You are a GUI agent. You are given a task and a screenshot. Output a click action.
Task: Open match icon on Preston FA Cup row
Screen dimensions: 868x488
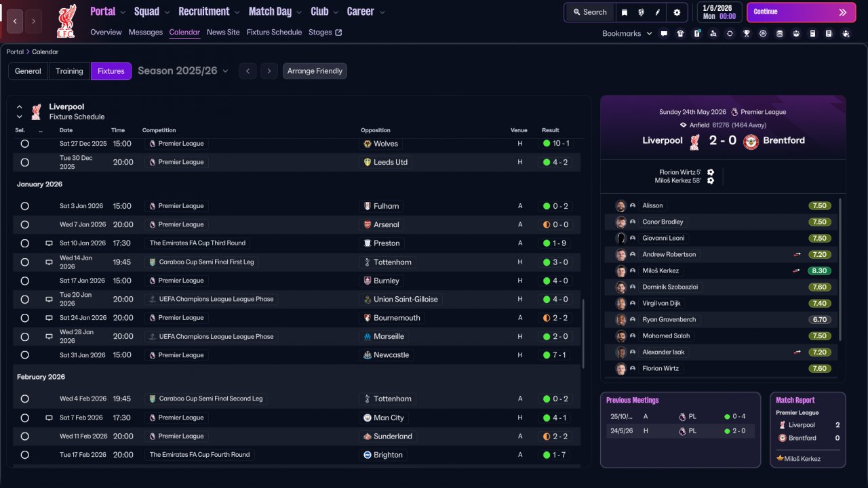point(49,243)
